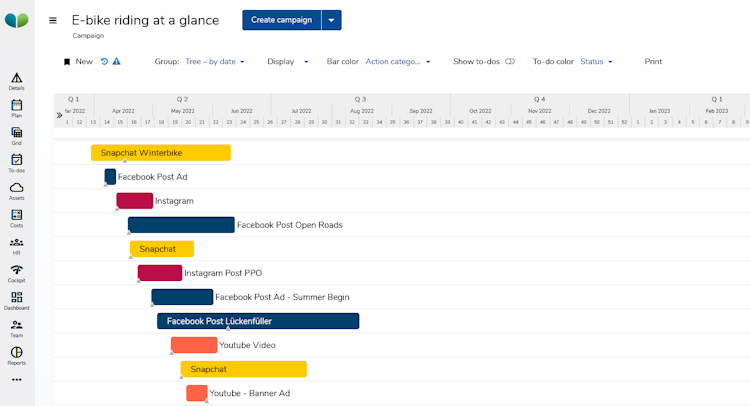Click the Create campaign button
The height and width of the screenshot is (406, 750).
[281, 20]
